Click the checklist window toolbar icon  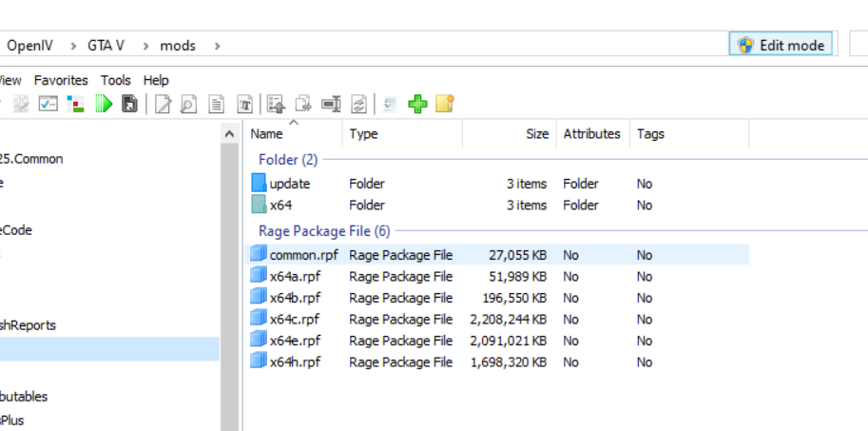coord(48,105)
